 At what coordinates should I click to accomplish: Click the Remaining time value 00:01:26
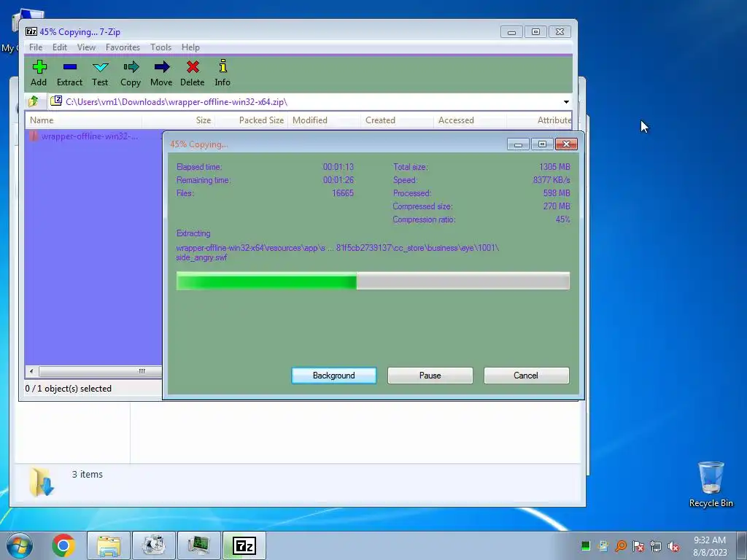coord(338,180)
